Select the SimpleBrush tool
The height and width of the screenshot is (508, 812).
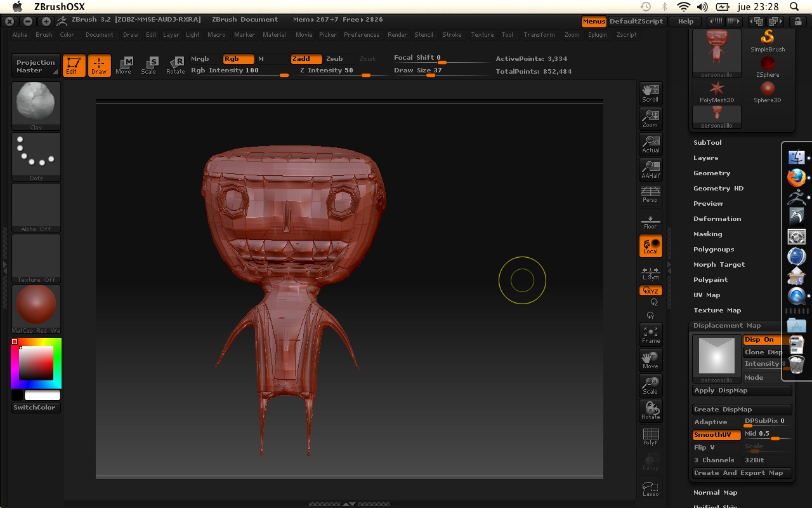click(x=768, y=41)
